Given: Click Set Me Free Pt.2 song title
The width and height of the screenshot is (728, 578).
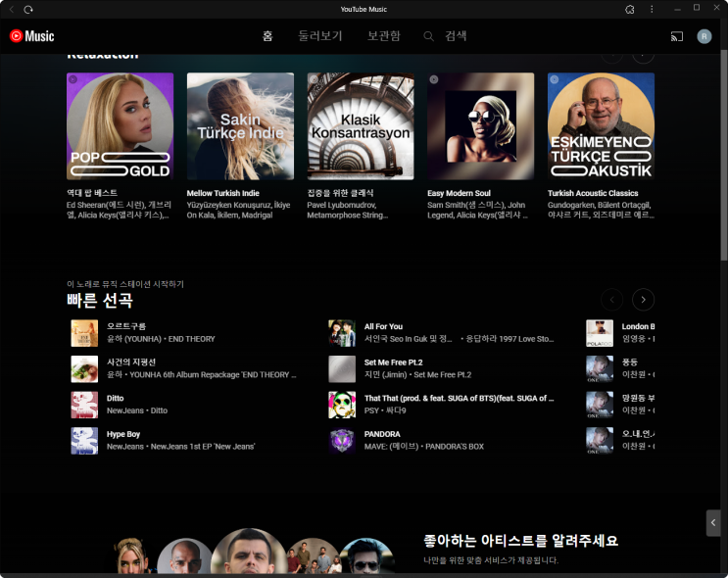Looking at the screenshot, I should [x=393, y=362].
